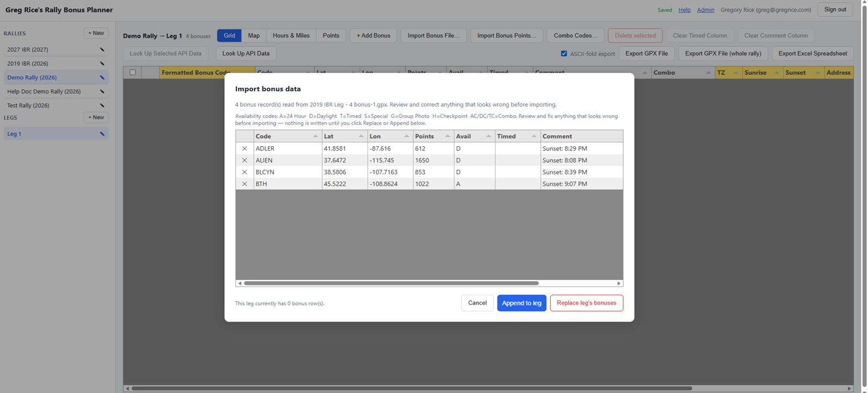Click Append to leg button
The width and height of the screenshot is (868, 393).
[521, 303]
